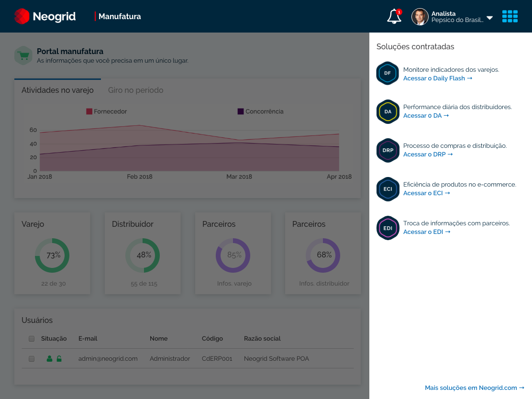Switch to Atividades no varejo tab
Image resolution: width=532 pixels, height=399 pixels.
click(57, 90)
